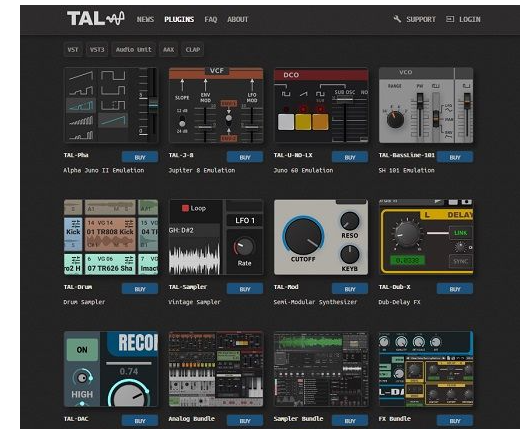
Task: Open the TAL-DAC thumbnail image
Action: (111, 369)
